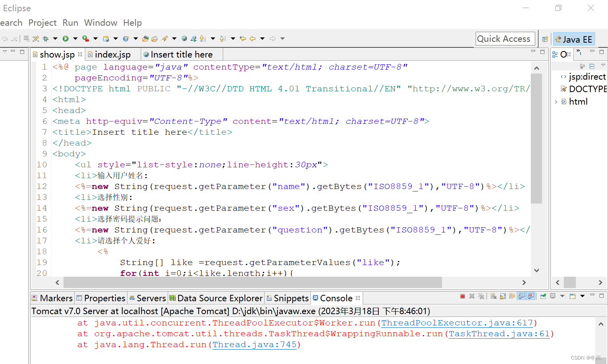Image resolution: width=608 pixels, height=364 pixels.
Task: Open the Open Console dropdown arrow
Action: [x=582, y=296]
